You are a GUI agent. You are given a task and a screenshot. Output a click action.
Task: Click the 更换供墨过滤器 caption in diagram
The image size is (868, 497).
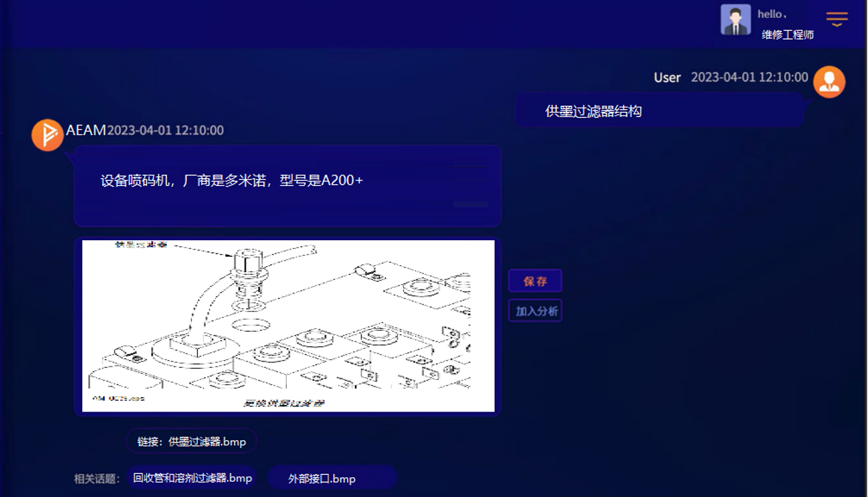point(284,402)
